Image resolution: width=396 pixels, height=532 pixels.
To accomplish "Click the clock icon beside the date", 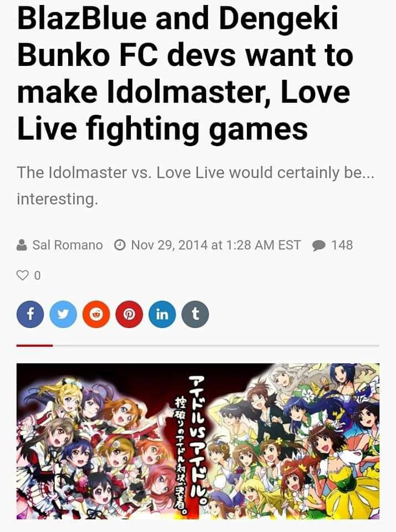I will coord(120,245).
